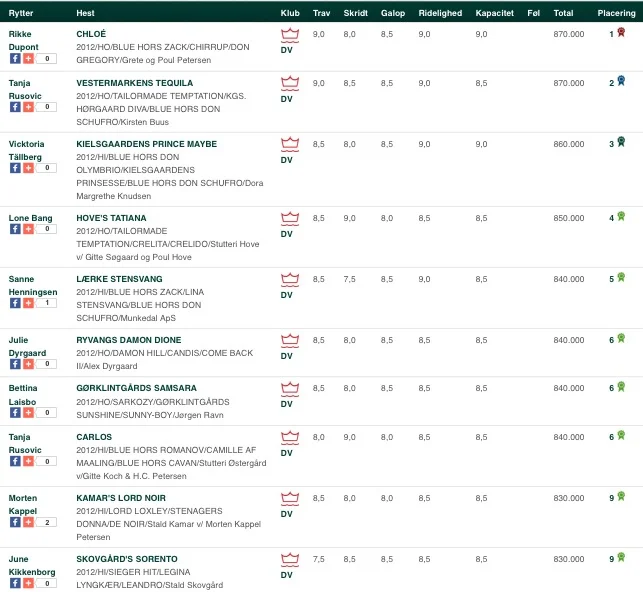Image resolution: width=643 pixels, height=592 pixels.
Task: Select the 860.000 total for KIELSGAARDENS PRINCE MAYBE
Action: tap(569, 144)
